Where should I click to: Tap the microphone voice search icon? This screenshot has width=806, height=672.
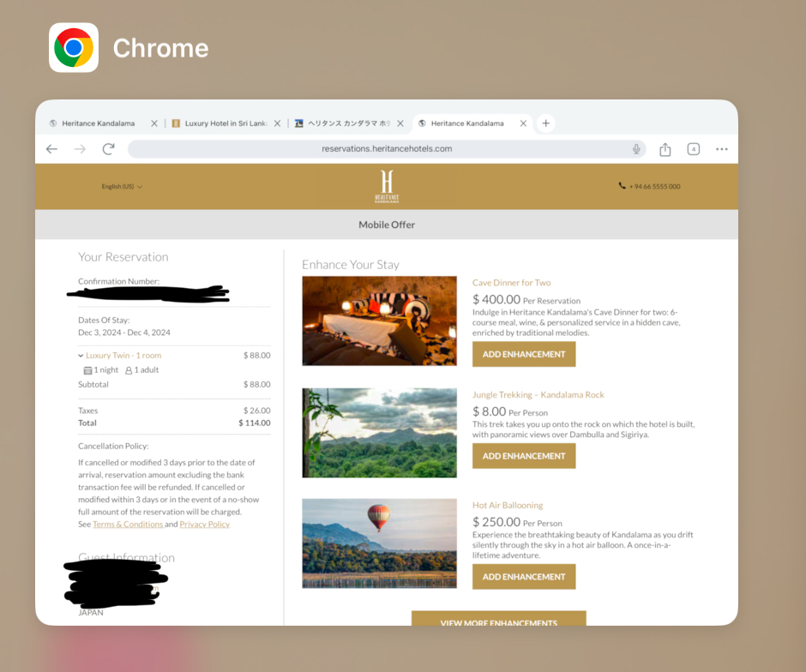[636, 149]
